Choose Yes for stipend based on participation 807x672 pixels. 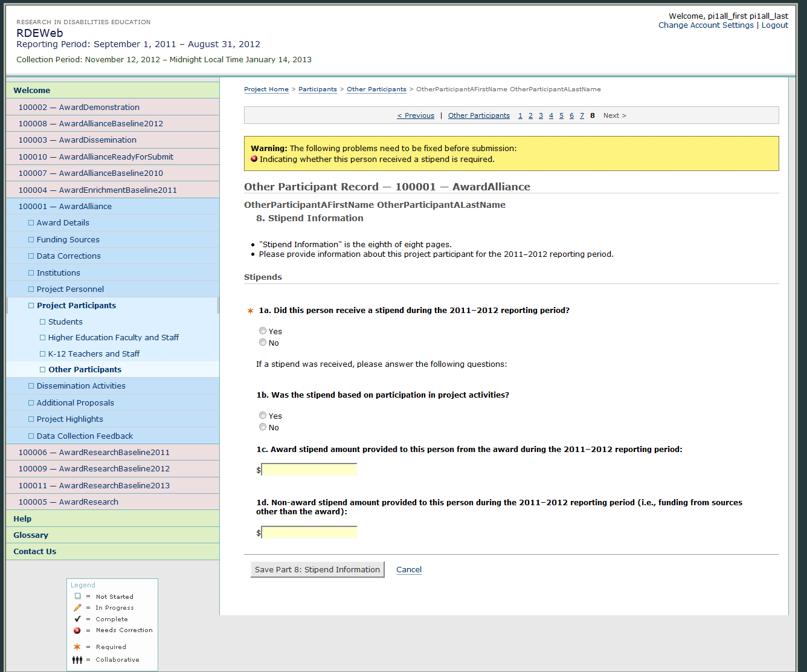click(263, 416)
